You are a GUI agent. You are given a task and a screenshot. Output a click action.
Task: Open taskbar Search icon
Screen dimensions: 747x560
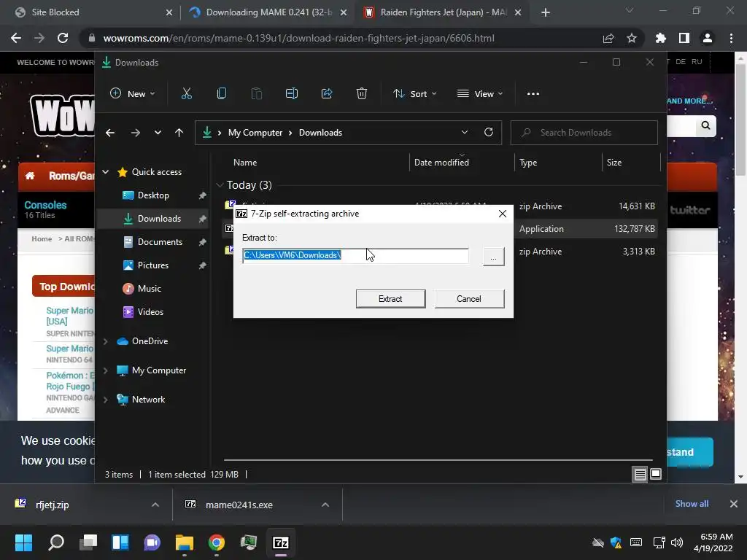tap(56, 542)
